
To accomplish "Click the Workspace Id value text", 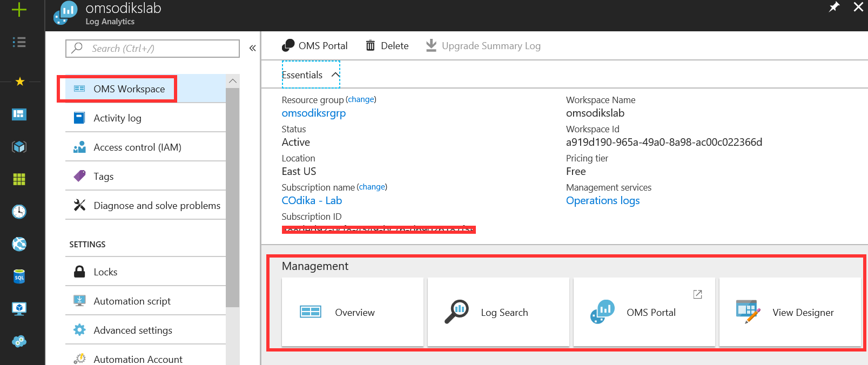I will [x=664, y=142].
